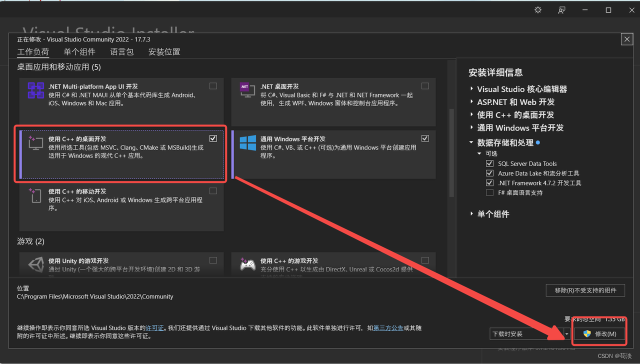Click the 修改(M) button
The image size is (640, 364).
(599, 333)
